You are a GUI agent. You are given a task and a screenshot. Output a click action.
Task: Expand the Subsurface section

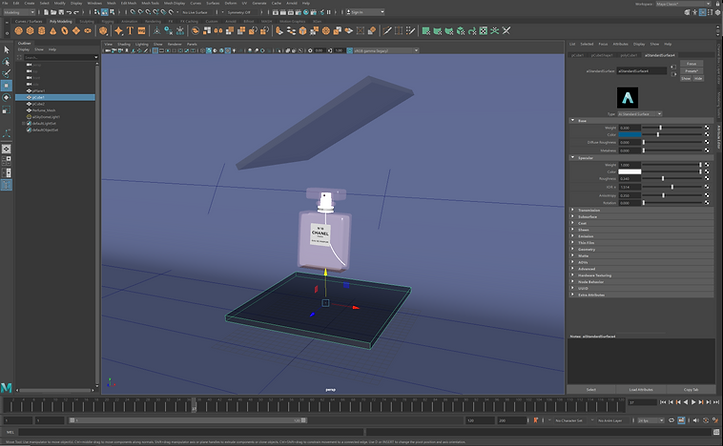coord(573,217)
